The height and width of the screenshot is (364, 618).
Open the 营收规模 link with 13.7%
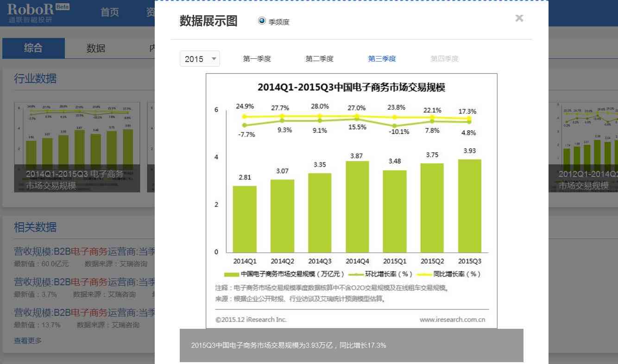[84, 313]
